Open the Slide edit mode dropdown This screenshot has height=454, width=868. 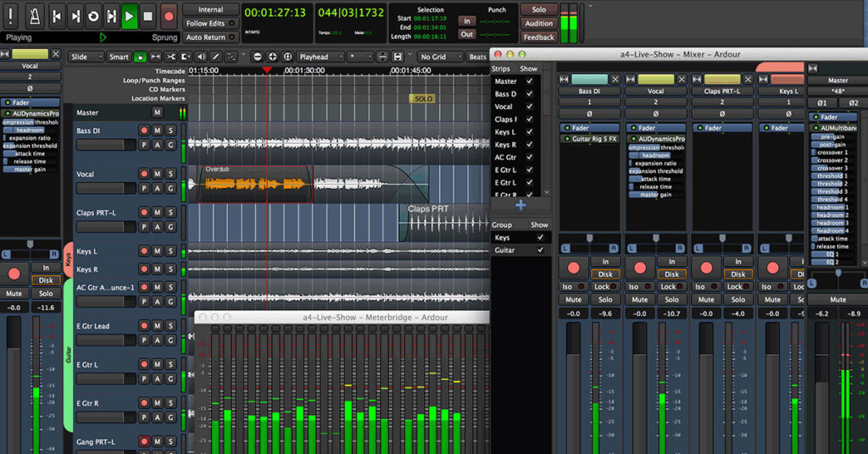click(x=84, y=57)
